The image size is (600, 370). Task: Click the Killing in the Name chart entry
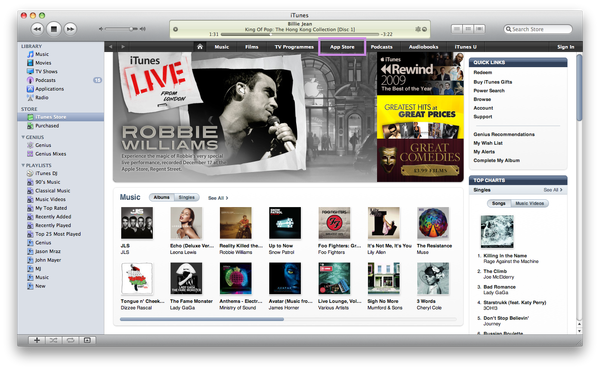pyautogui.click(x=510, y=258)
